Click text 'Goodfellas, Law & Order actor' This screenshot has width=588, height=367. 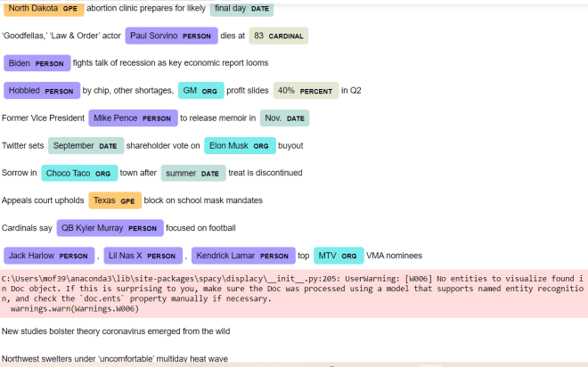click(x=61, y=36)
